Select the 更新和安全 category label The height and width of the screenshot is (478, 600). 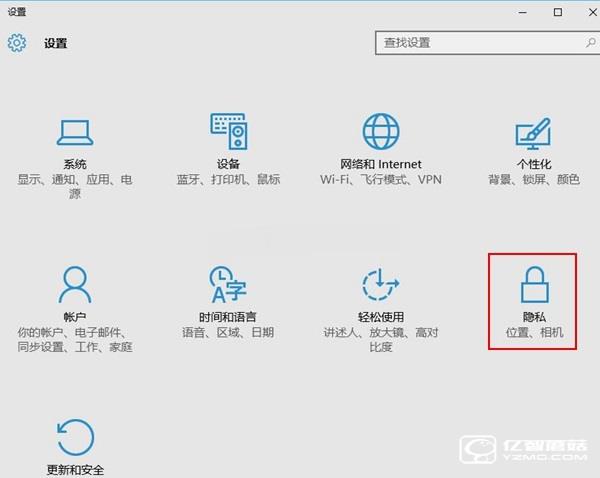pyautogui.click(x=75, y=470)
